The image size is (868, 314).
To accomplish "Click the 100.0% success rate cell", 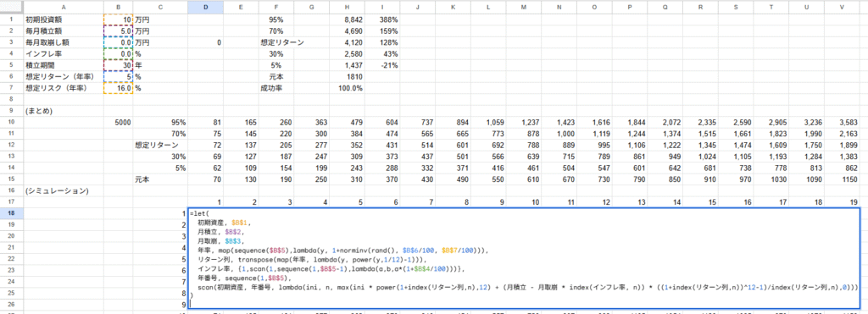I will 347,88.
